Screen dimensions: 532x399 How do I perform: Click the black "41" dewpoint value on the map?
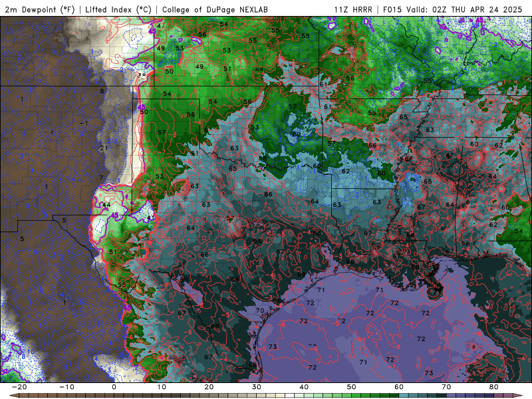click(x=151, y=218)
